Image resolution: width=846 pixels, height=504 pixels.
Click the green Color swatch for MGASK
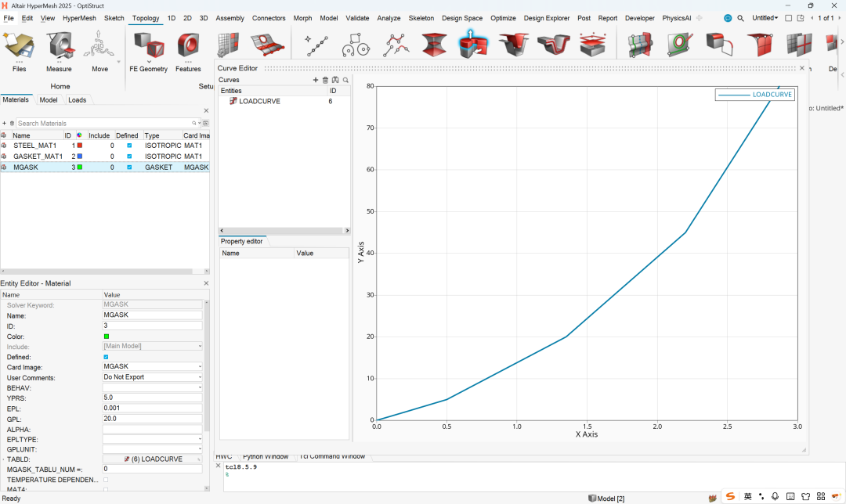tap(107, 337)
